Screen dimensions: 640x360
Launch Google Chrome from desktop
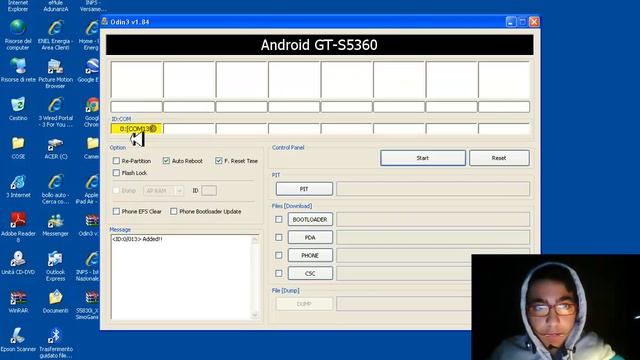(92, 111)
